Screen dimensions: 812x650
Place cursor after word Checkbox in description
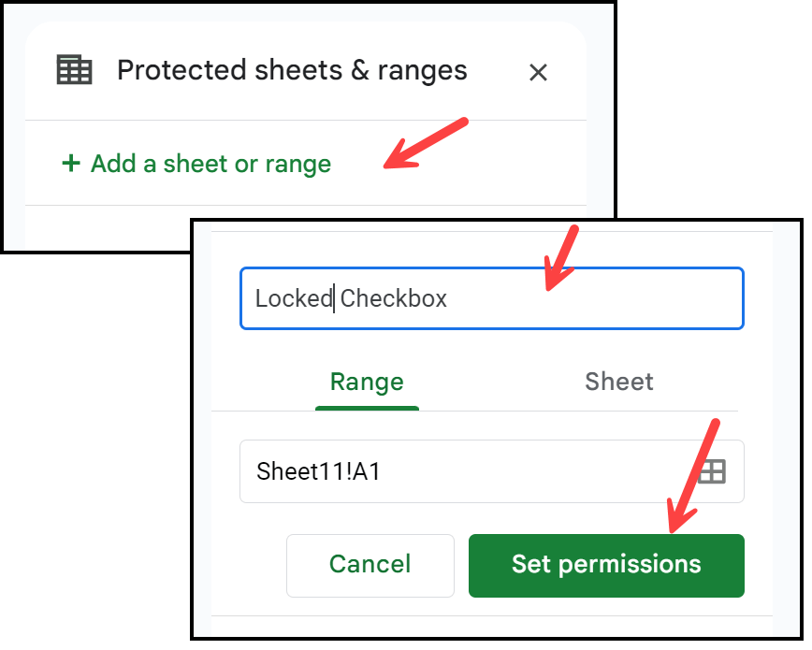pyautogui.click(x=448, y=298)
